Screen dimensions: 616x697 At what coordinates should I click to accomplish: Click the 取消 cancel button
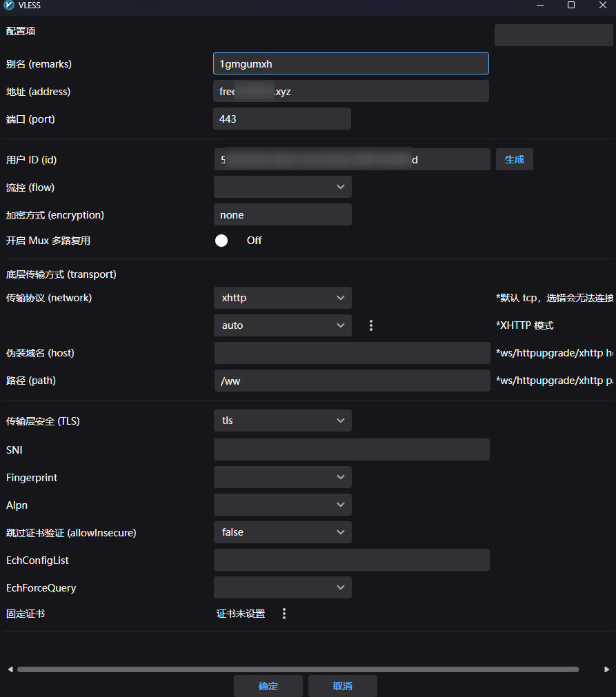point(342,686)
